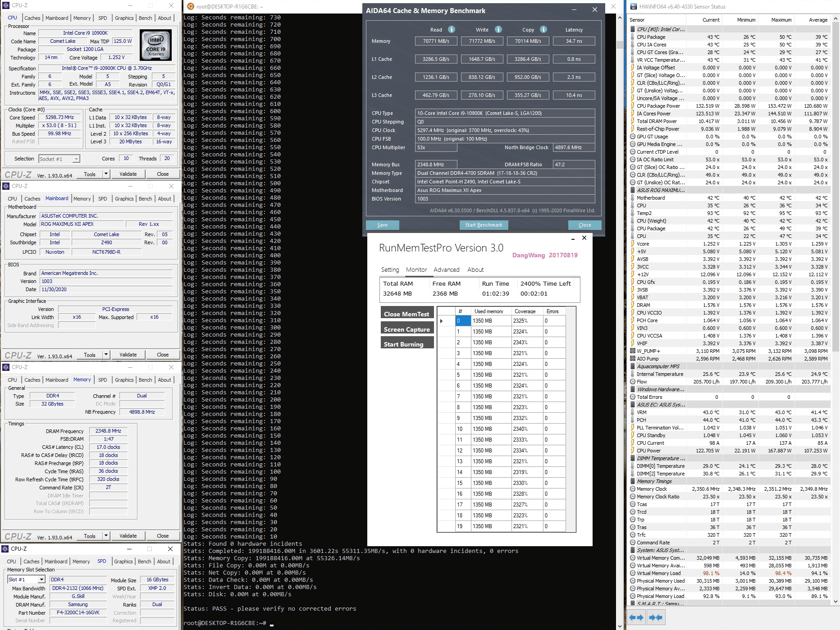Click HWiNFO expand columns arrows button
The height and width of the screenshot is (630, 840).
pos(636,617)
